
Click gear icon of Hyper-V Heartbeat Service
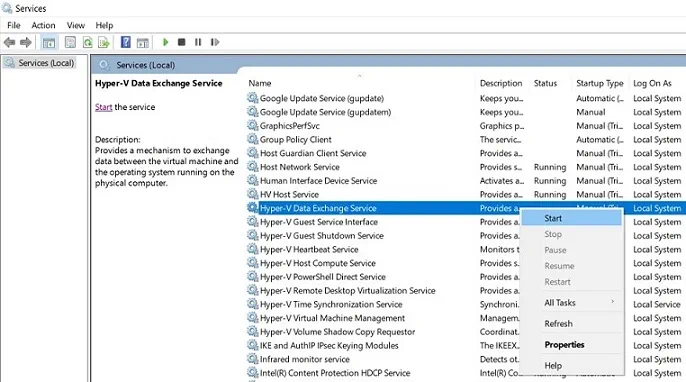pos(252,249)
